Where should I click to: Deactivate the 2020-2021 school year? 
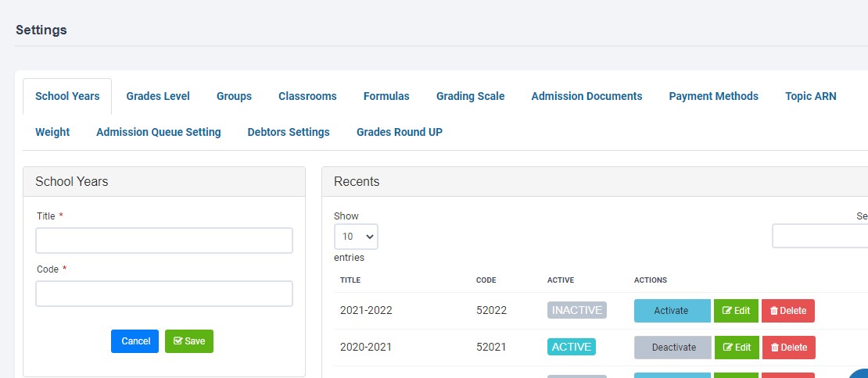pyautogui.click(x=673, y=347)
